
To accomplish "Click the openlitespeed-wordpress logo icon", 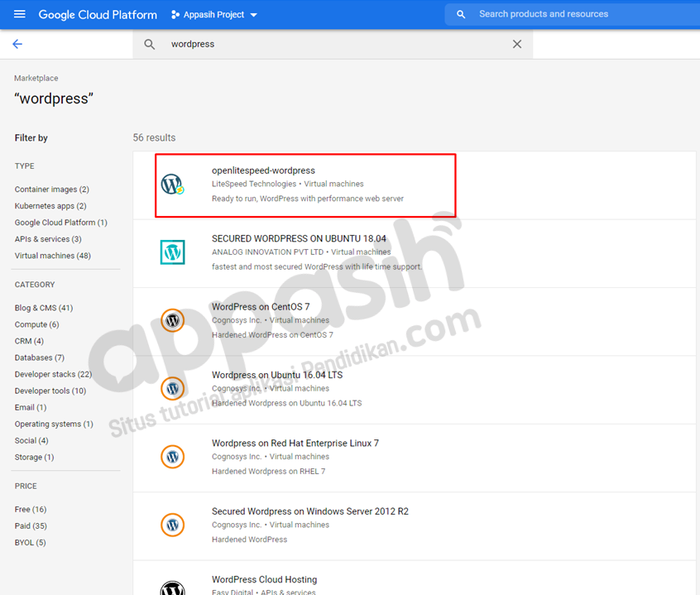I will click(x=173, y=184).
